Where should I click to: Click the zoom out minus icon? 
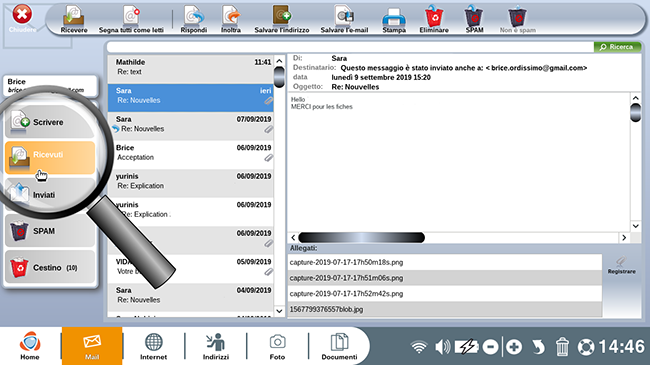490,347
